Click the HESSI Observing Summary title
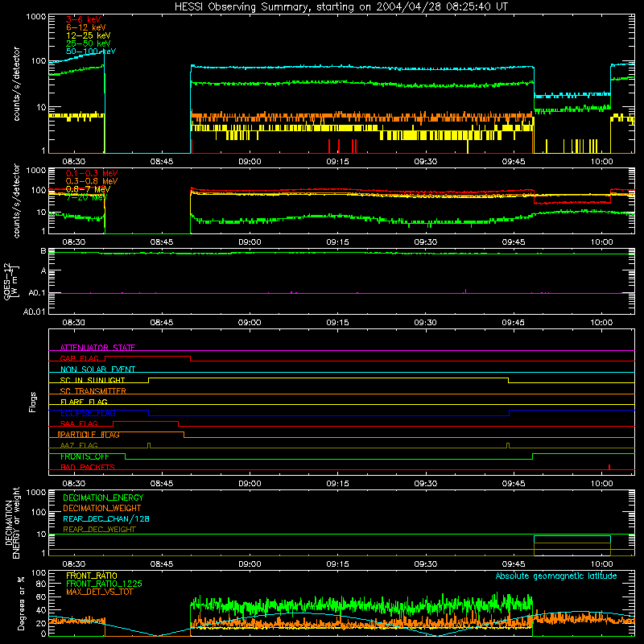 pos(341,7)
